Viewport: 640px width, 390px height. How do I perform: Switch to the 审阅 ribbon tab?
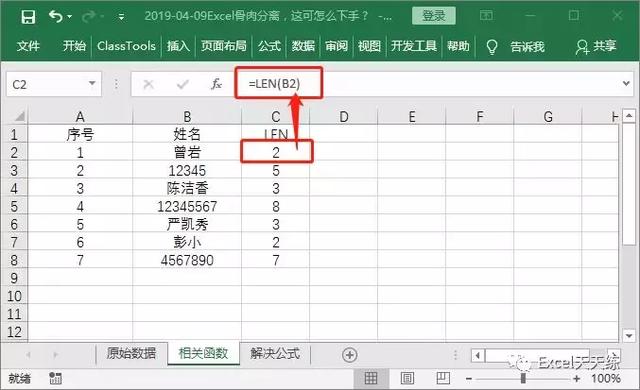[x=336, y=46]
